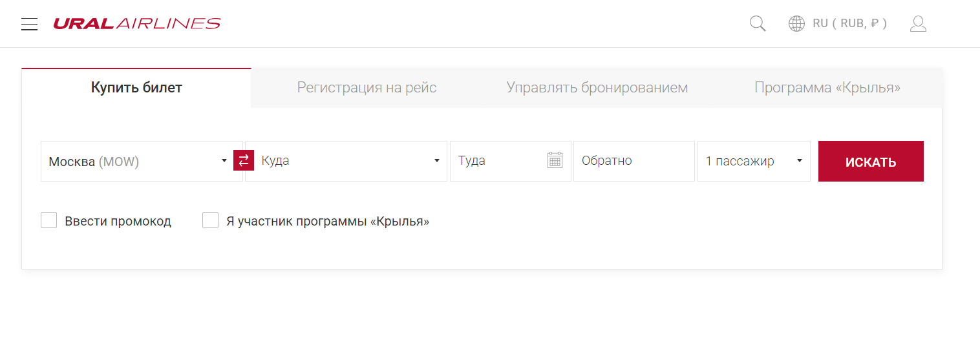Open calendar icon in Туда field
Image resolution: width=980 pixels, height=358 pixels.
(x=555, y=160)
